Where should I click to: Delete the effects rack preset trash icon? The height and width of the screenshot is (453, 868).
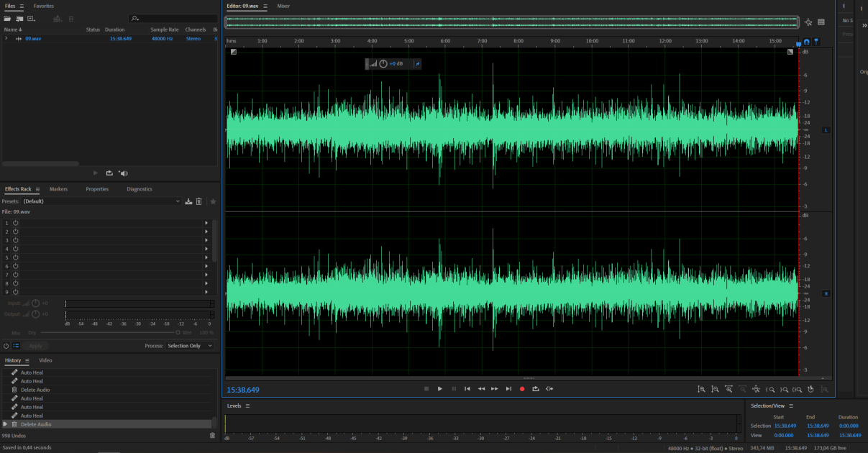pos(199,201)
